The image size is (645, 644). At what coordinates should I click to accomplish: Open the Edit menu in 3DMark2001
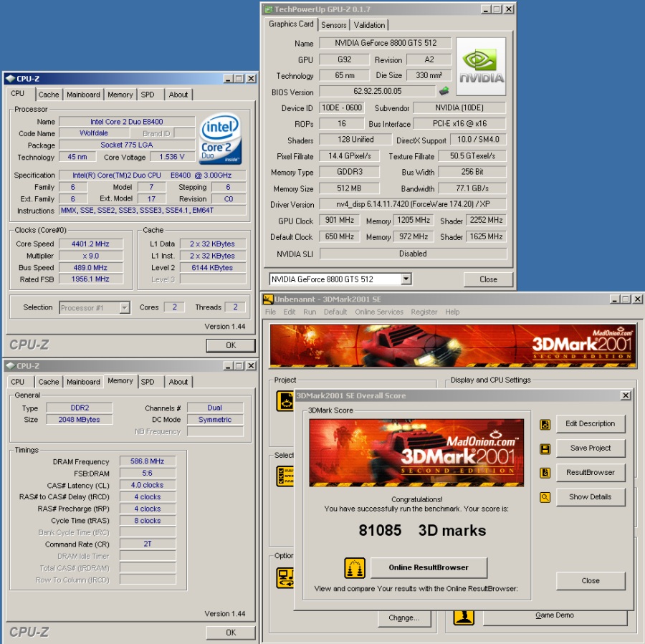pos(290,312)
